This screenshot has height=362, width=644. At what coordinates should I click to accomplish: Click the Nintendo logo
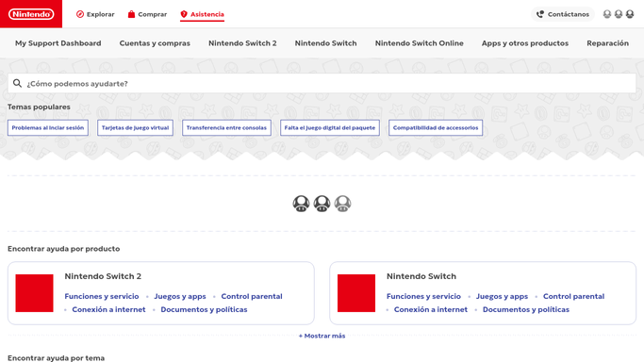coord(31,14)
